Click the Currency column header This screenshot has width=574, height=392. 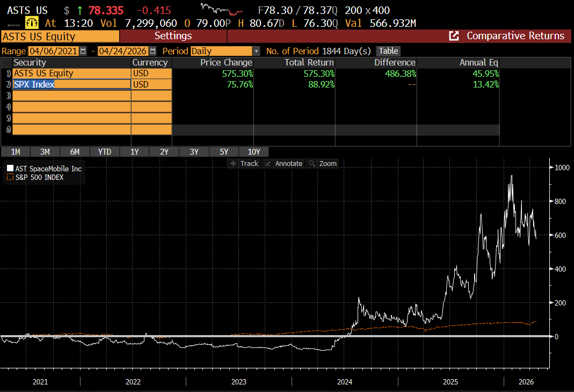(x=150, y=63)
